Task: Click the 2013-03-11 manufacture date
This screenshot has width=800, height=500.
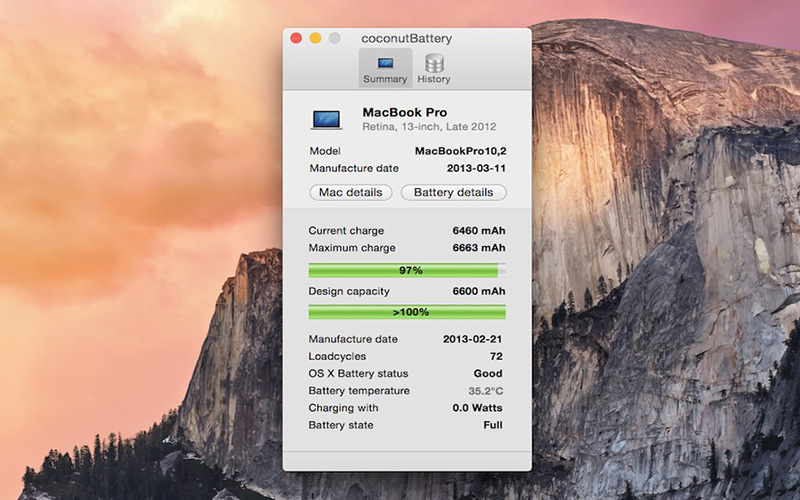Action: 477,168
